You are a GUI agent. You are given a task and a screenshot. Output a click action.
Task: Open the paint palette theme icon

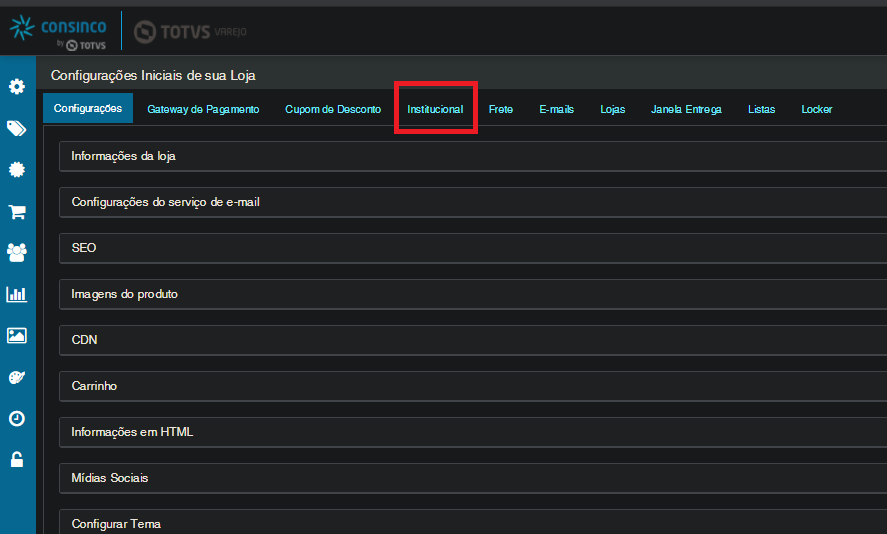point(17,377)
